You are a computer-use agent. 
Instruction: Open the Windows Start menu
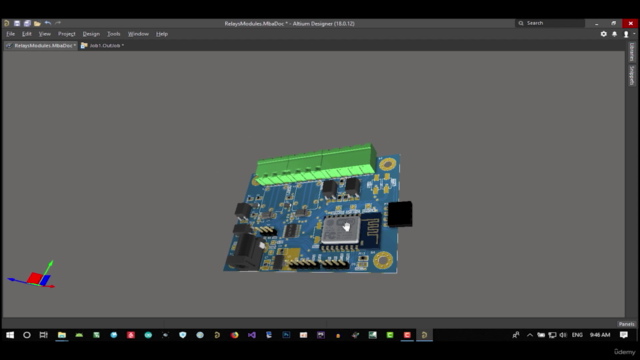[x=10, y=335]
